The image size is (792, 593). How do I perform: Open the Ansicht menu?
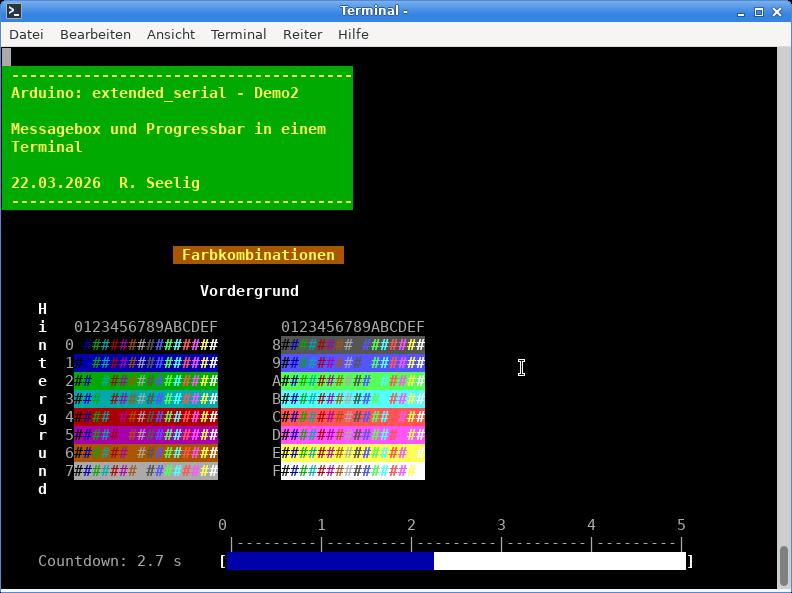point(171,34)
